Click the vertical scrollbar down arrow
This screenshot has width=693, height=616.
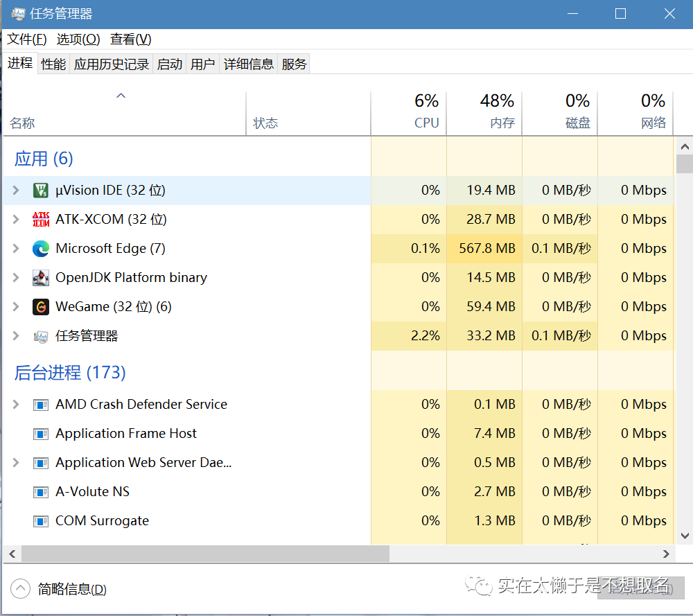pos(684,536)
